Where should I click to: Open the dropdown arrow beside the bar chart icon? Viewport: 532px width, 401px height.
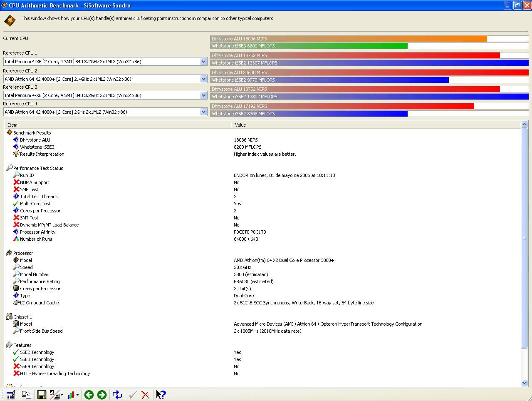pos(77,395)
